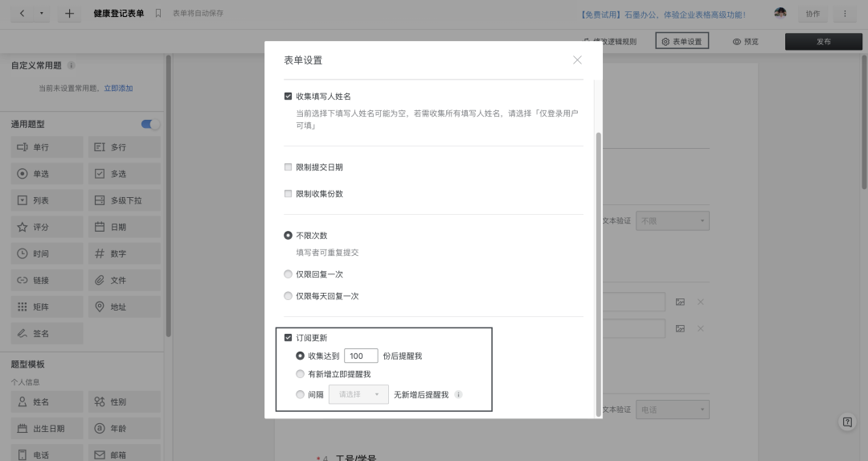Image resolution: width=868 pixels, height=461 pixels.
Task: Add the date (日期) question type
Action: 124,227
